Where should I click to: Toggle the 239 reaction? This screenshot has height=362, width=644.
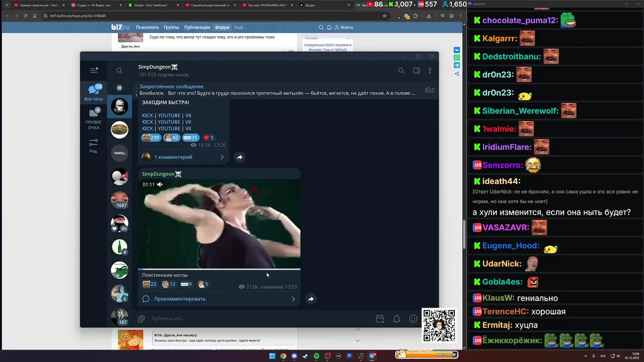pyautogui.click(x=151, y=138)
